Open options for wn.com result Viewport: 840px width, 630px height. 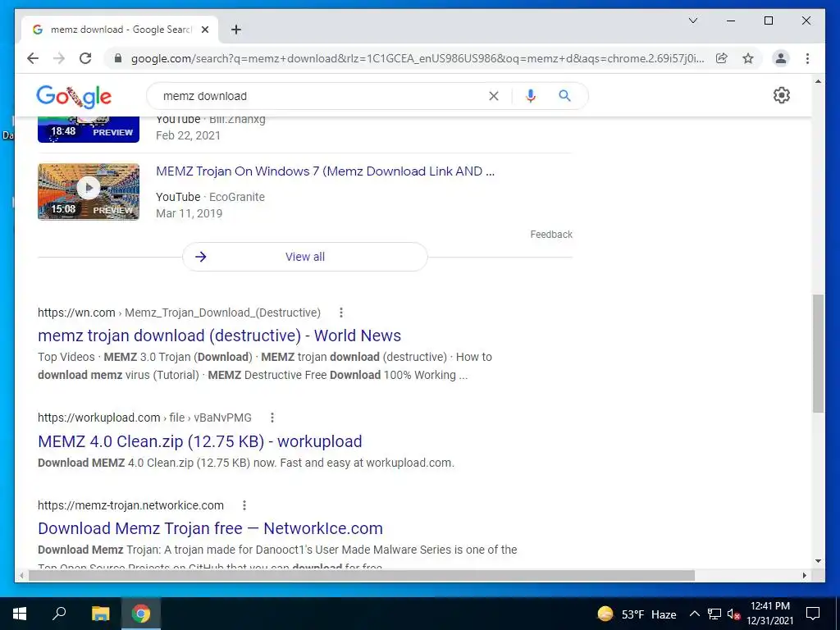point(341,313)
